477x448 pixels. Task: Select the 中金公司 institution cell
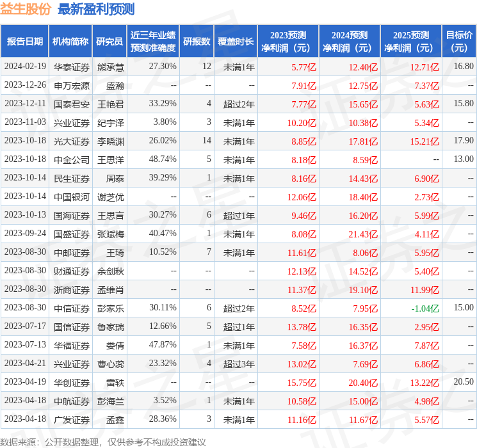point(72,159)
